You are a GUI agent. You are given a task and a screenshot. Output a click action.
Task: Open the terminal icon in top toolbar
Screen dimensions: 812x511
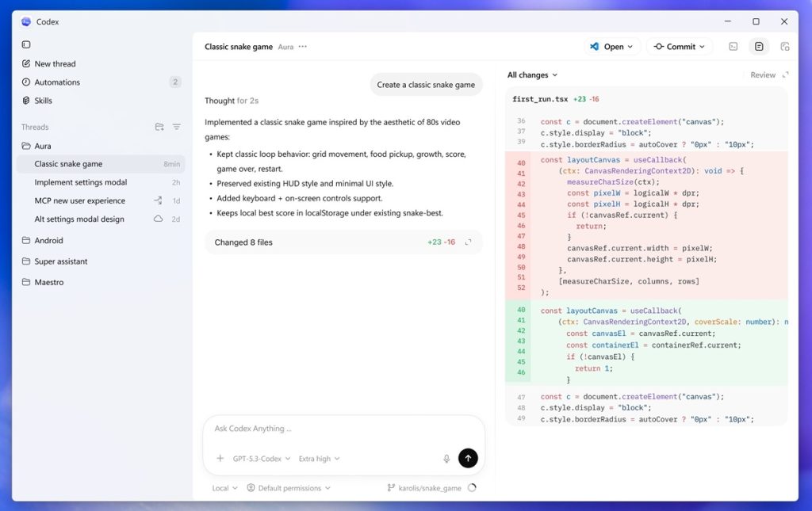[733, 47]
